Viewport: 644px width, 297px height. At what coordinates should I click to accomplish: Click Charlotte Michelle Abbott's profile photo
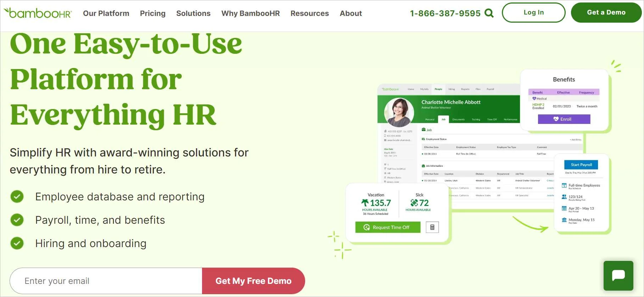point(399,113)
